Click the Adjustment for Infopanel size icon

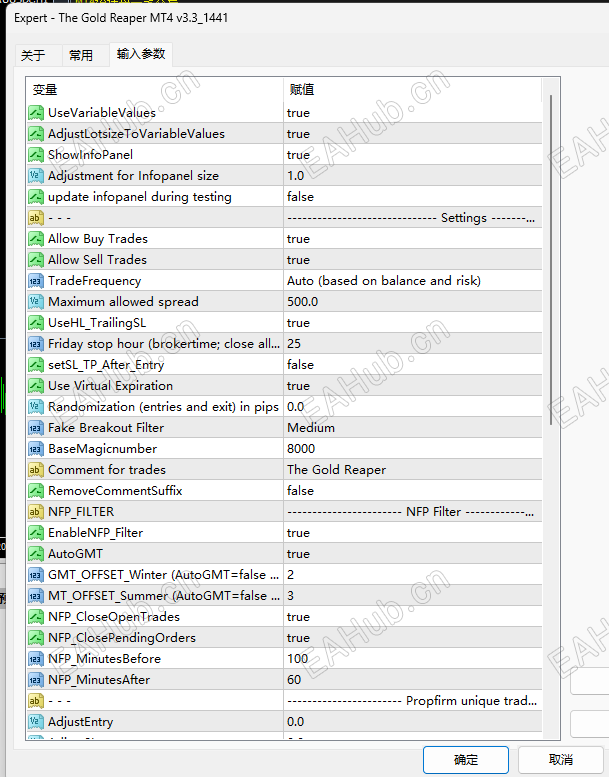(36, 176)
